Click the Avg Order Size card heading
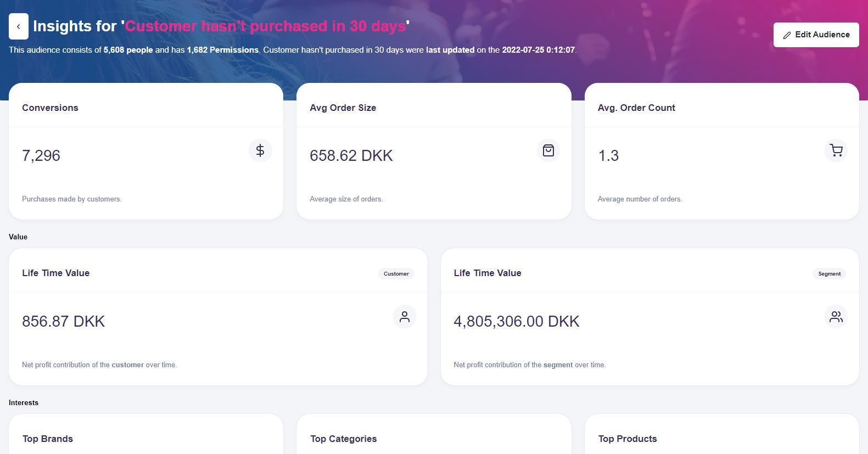Viewport: 868px width, 454px height. tap(343, 108)
